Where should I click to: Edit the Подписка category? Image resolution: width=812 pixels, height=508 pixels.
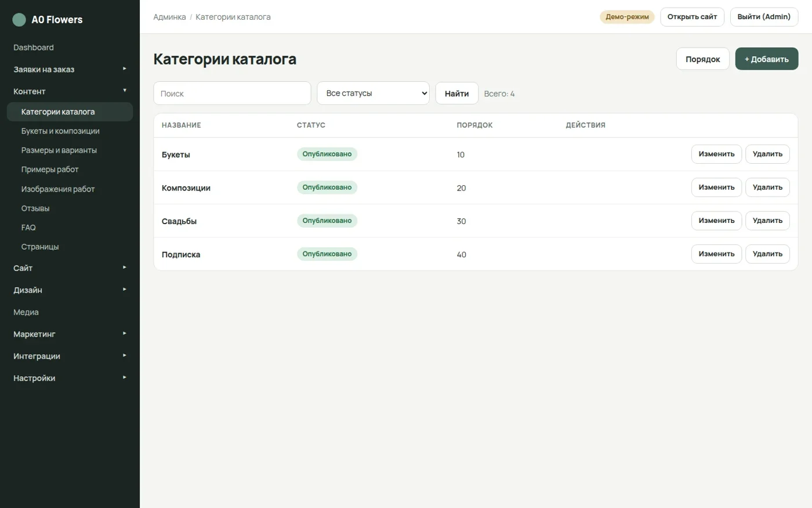point(716,254)
